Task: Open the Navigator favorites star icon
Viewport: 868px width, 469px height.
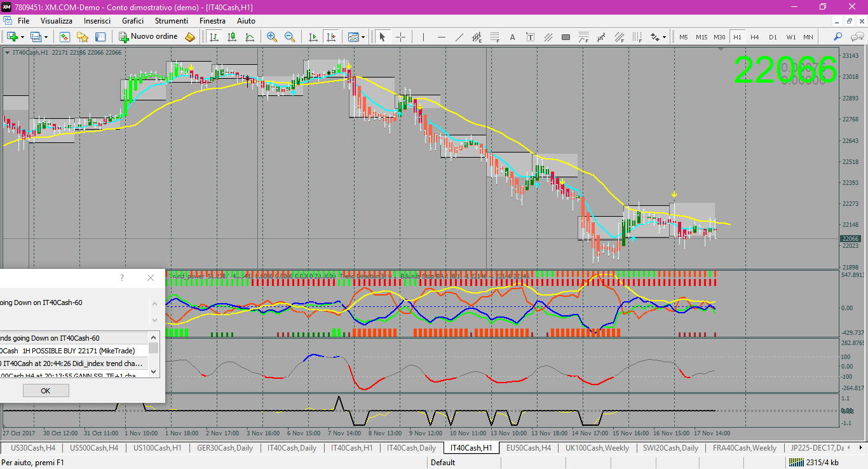Action: [82, 37]
